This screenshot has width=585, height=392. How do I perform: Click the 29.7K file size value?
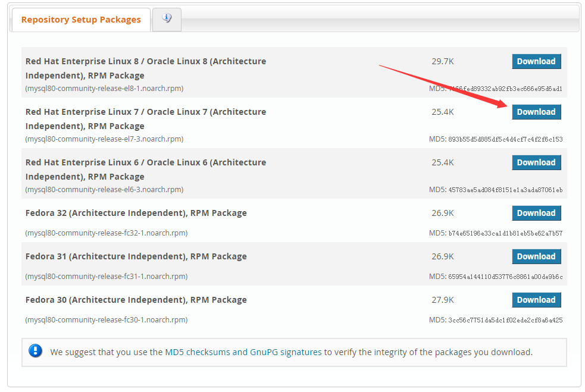(x=443, y=61)
